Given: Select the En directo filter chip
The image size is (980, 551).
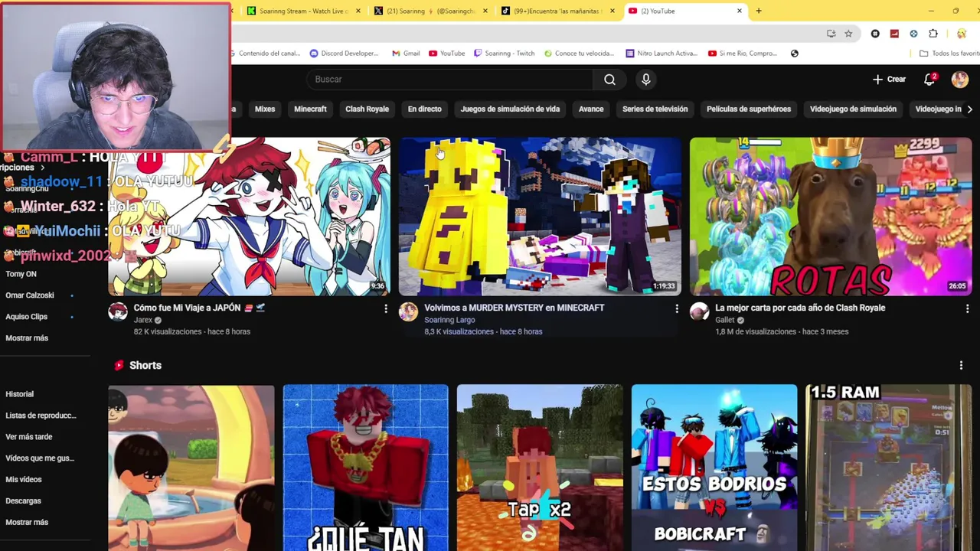Looking at the screenshot, I should coord(425,109).
